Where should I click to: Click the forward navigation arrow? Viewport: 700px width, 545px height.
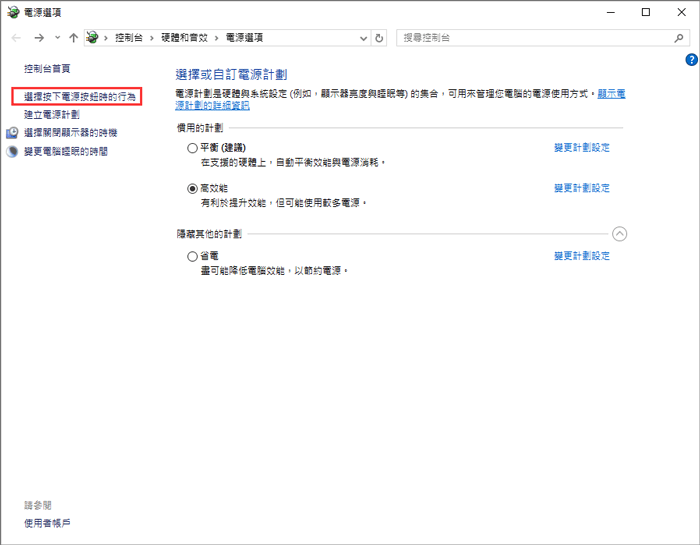[x=38, y=38]
